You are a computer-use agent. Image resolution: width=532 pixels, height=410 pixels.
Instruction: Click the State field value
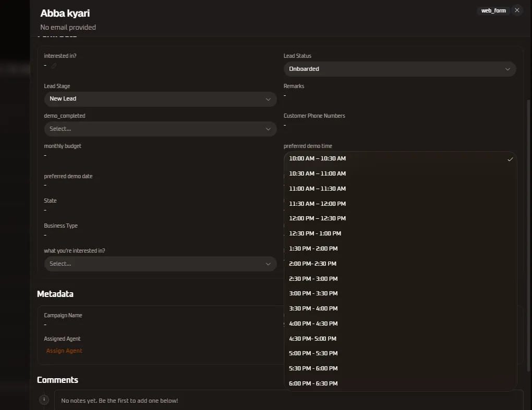(x=45, y=210)
